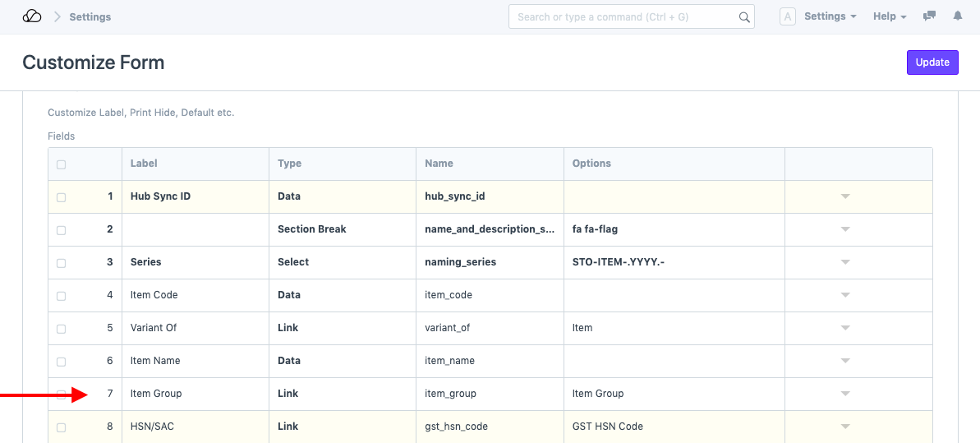Click the user avatar 'A' icon
This screenshot has width=980, height=443.
(787, 16)
